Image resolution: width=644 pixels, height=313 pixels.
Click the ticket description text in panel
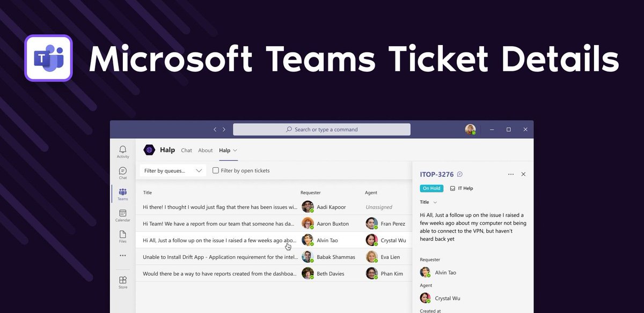(x=473, y=227)
